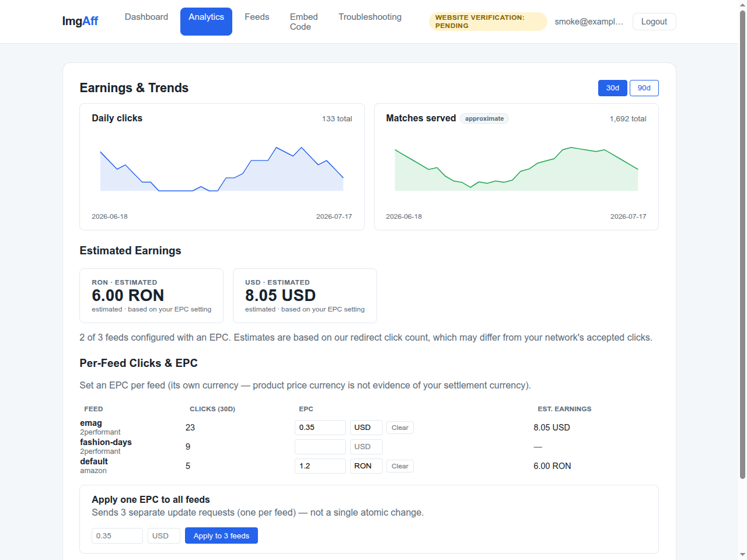747x560 pixels.
Task: Open the emag currency USD dropdown
Action: click(366, 428)
